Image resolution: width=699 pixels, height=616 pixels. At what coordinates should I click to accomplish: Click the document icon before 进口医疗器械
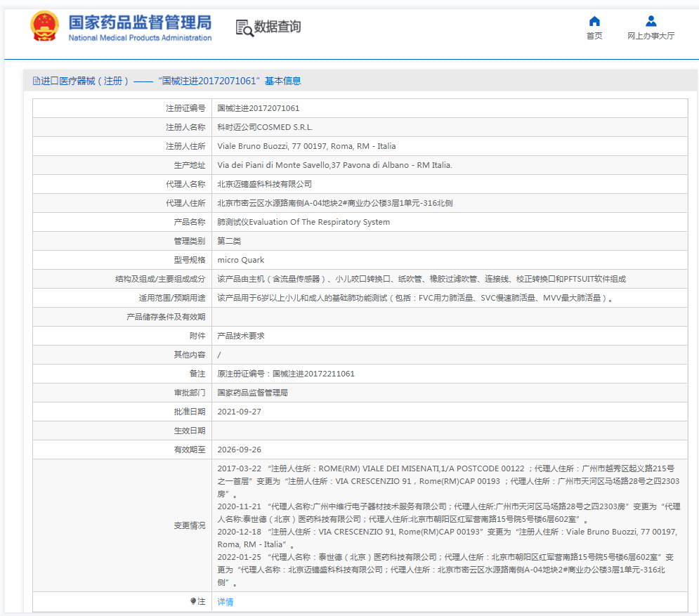click(x=37, y=81)
